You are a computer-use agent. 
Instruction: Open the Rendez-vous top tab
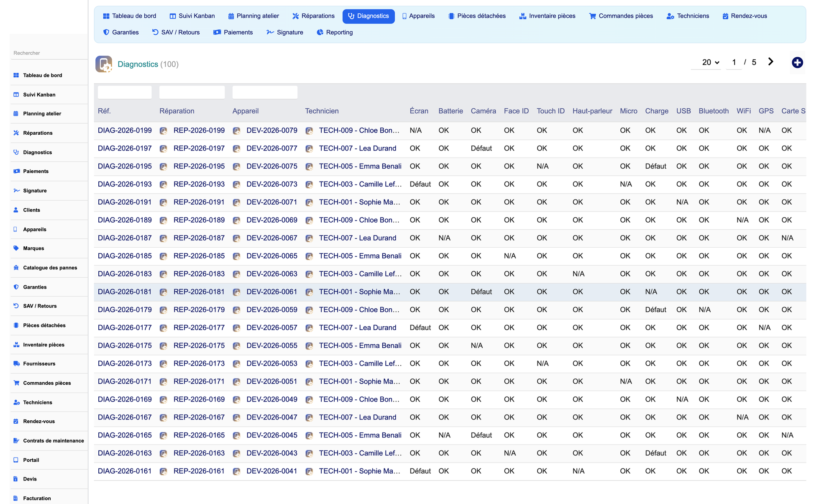(745, 16)
